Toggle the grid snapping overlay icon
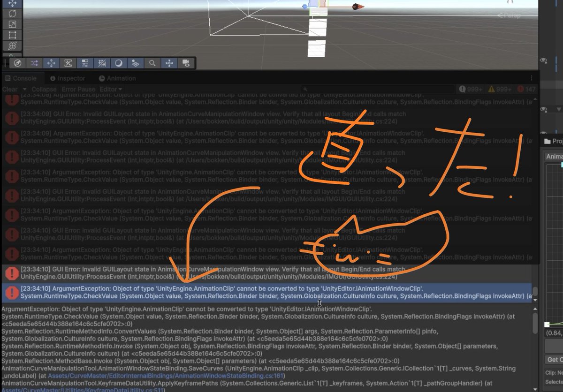 [x=102, y=63]
